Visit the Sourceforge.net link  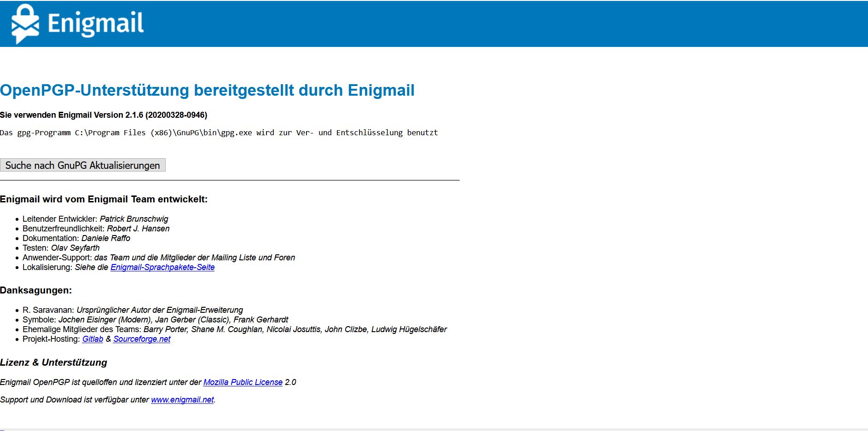coord(142,339)
